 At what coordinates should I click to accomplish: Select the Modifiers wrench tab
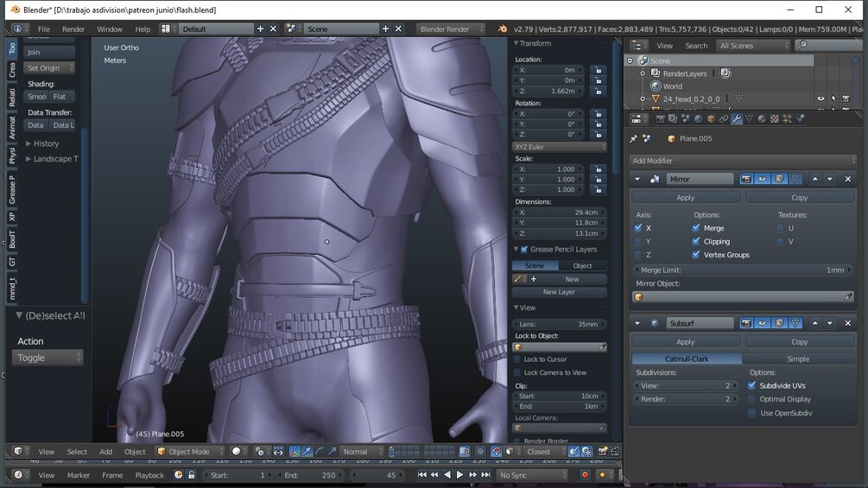coord(736,119)
